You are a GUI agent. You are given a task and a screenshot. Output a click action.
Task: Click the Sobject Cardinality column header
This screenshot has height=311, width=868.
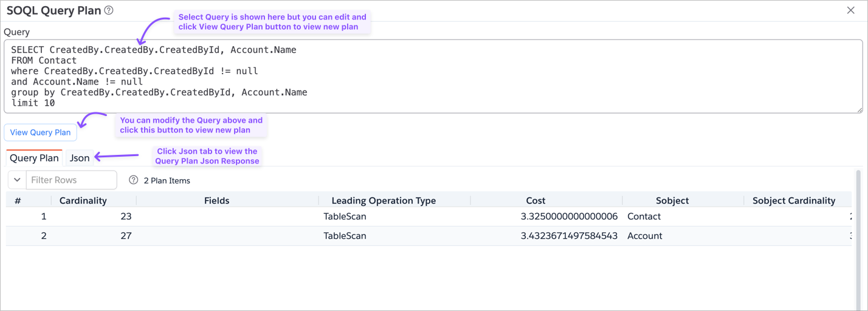click(794, 200)
